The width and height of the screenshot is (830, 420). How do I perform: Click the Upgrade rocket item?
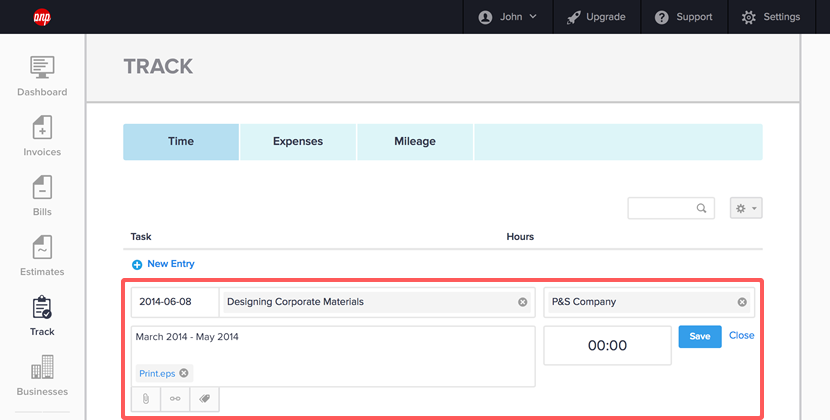tap(596, 17)
